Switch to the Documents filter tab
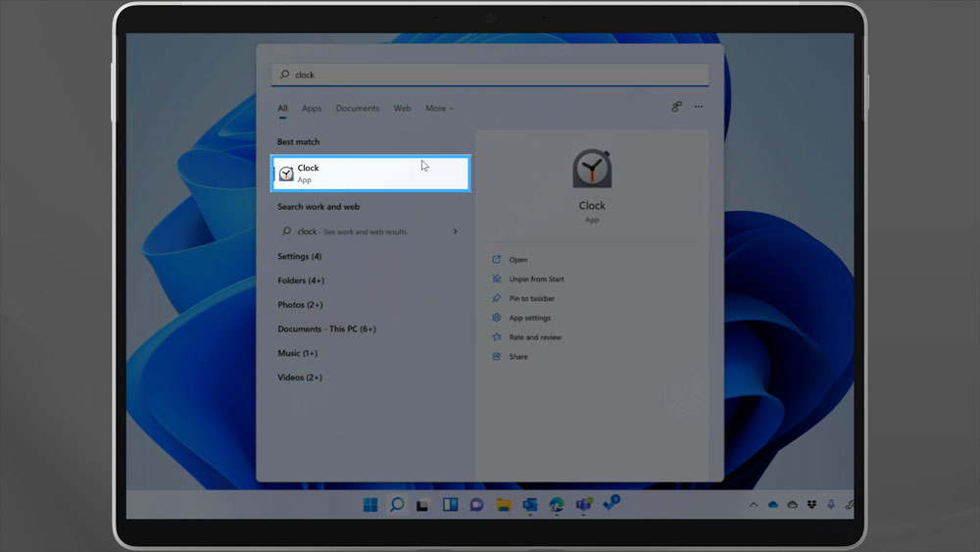Viewport: 980px width, 552px height. tap(357, 109)
